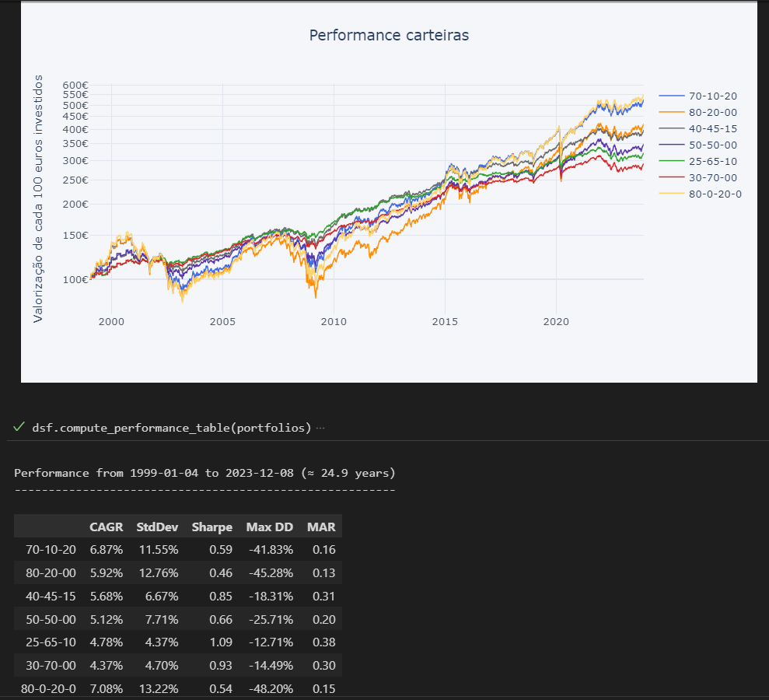Toggle the 70-10-20 trace in chart legend

[712, 96]
